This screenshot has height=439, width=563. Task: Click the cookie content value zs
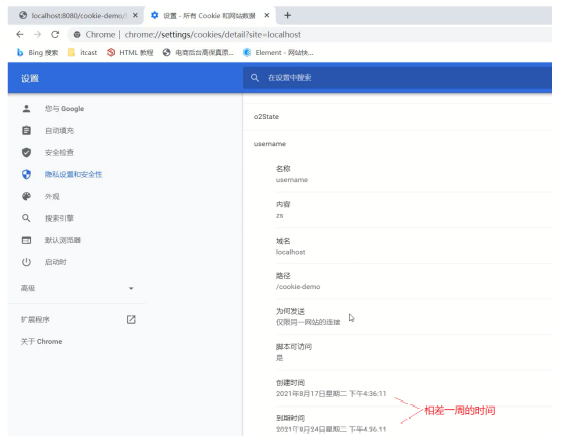279,216
